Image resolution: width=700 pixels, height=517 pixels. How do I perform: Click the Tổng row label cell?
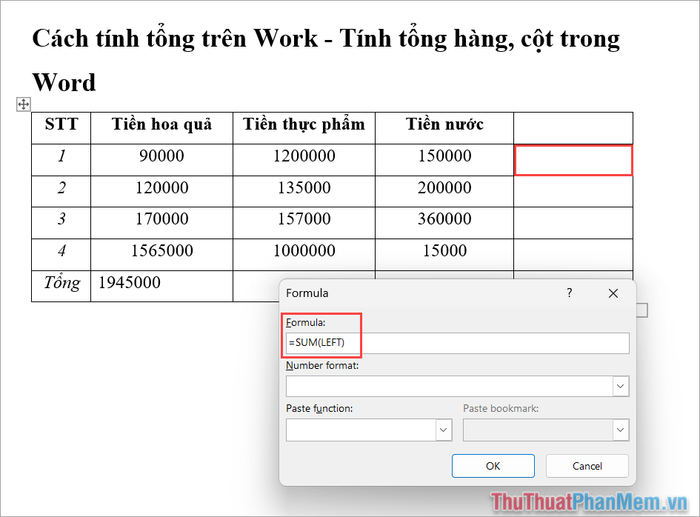click(x=61, y=286)
